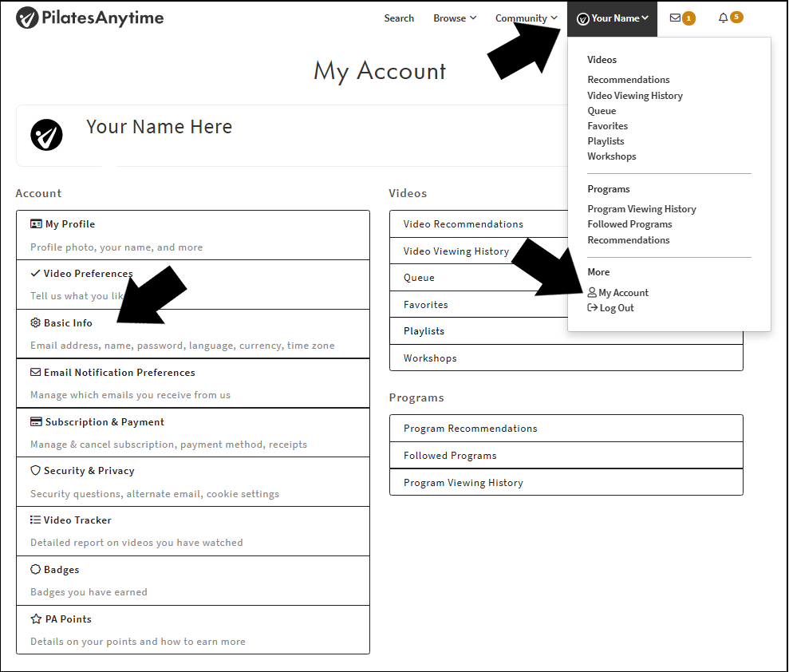The width and height of the screenshot is (789, 672).
Task: Select Followed Programs in dropdown menu
Action: click(630, 224)
